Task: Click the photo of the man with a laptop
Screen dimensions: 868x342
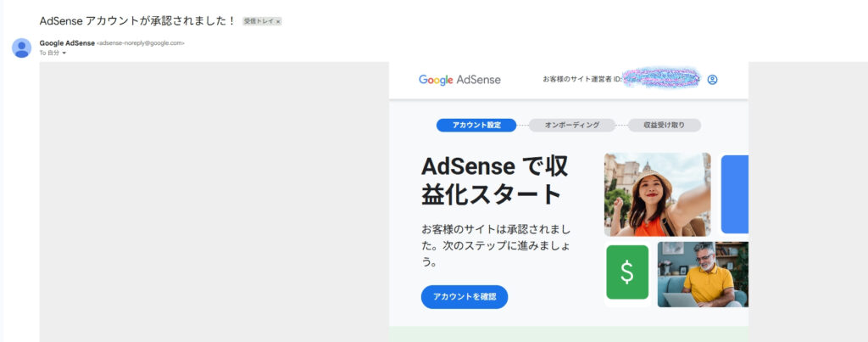Action: tap(703, 274)
